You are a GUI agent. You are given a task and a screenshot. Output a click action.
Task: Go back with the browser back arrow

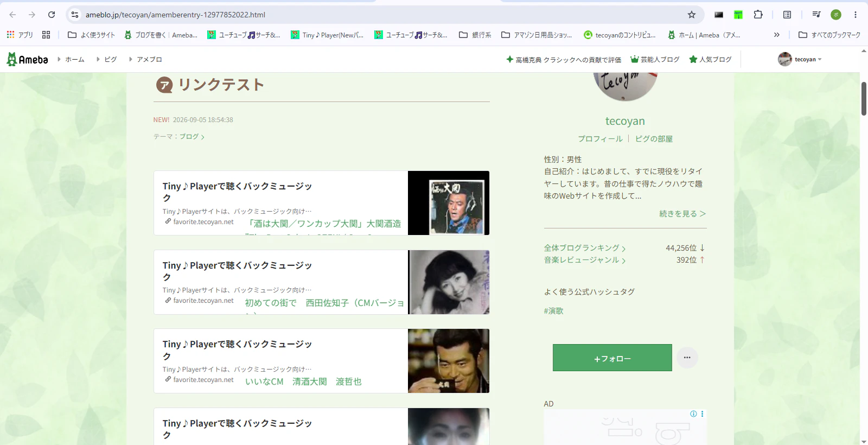12,15
